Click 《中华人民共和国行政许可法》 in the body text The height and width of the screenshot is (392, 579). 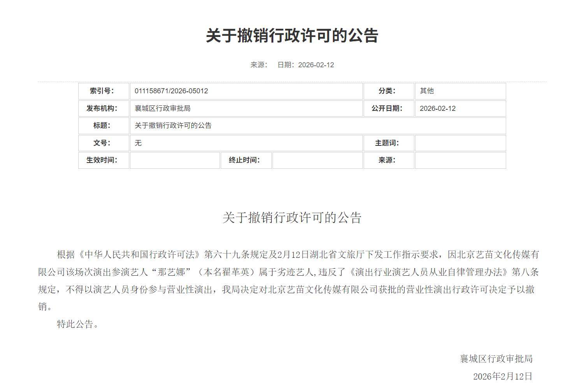pyautogui.click(x=139, y=255)
